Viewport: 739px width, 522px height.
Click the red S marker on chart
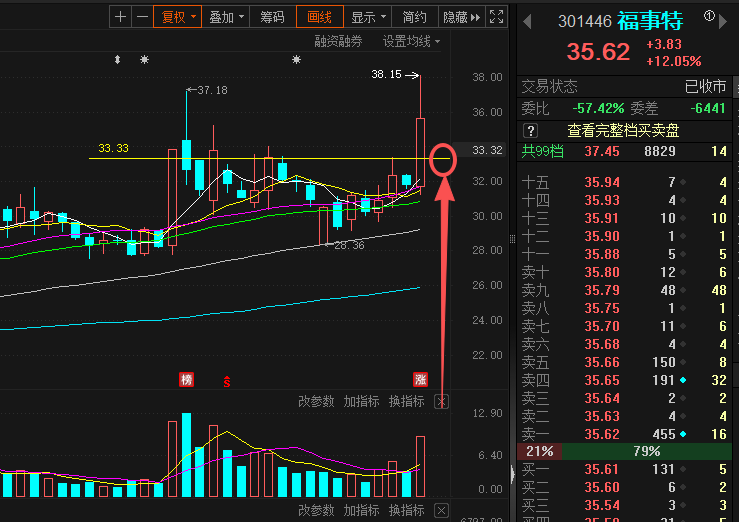coord(227,381)
